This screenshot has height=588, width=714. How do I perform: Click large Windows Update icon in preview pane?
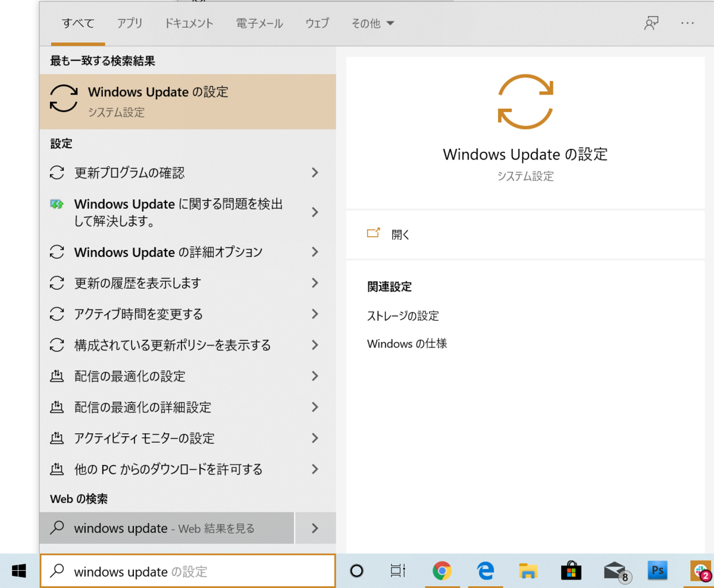tap(525, 102)
